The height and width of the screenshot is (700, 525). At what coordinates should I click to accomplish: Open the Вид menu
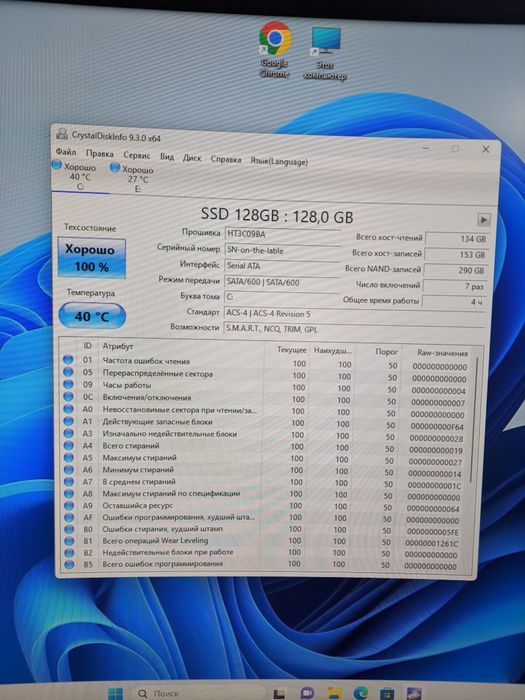pos(167,157)
